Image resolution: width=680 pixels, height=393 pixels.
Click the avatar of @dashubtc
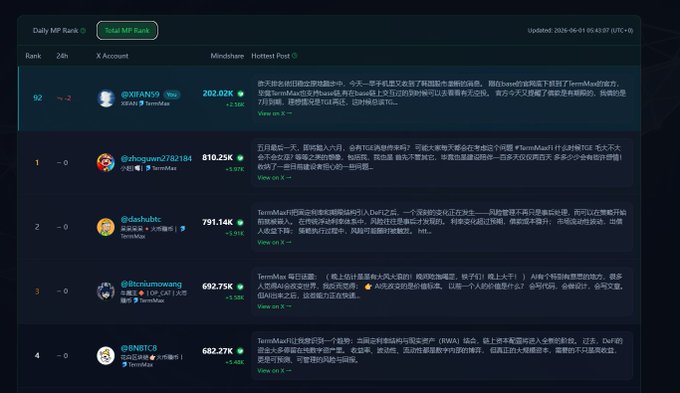pos(106,227)
